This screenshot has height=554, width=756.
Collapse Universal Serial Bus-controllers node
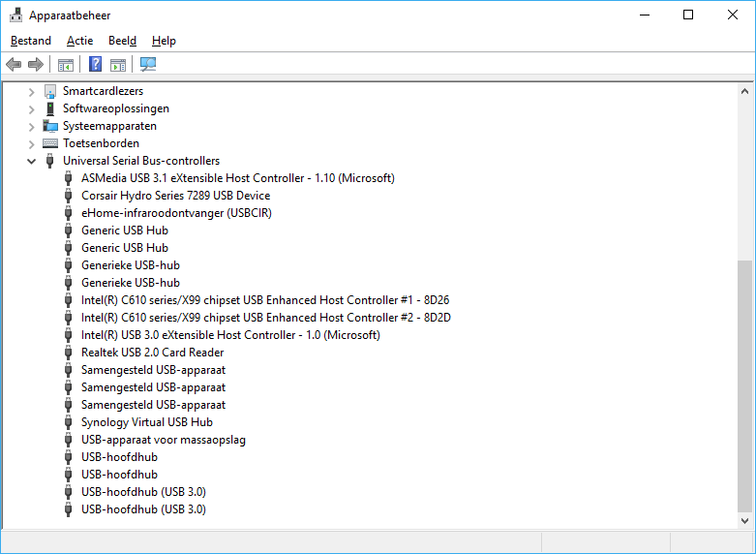pyautogui.click(x=31, y=161)
